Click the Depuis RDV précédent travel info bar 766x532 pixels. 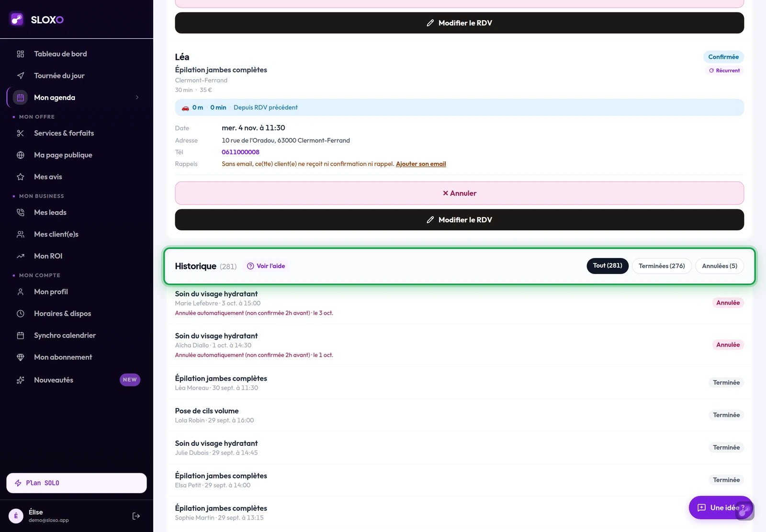pyautogui.click(x=459, y=107)
